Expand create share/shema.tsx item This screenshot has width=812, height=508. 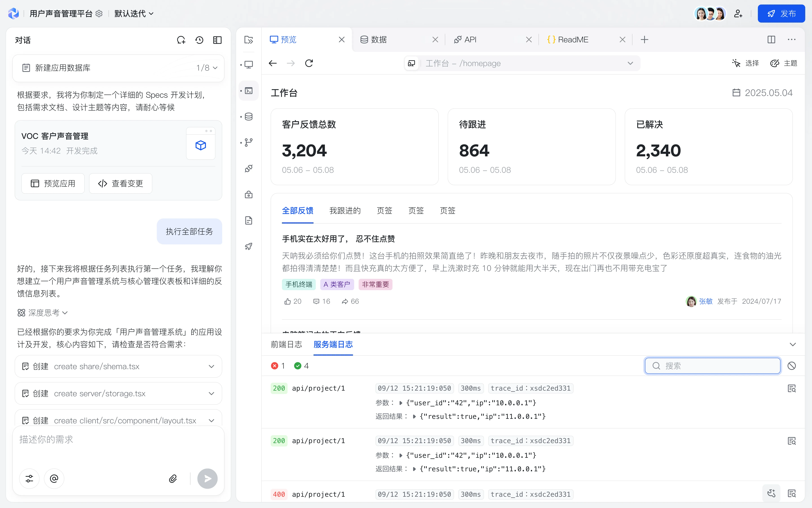click(x=118, y=366)
